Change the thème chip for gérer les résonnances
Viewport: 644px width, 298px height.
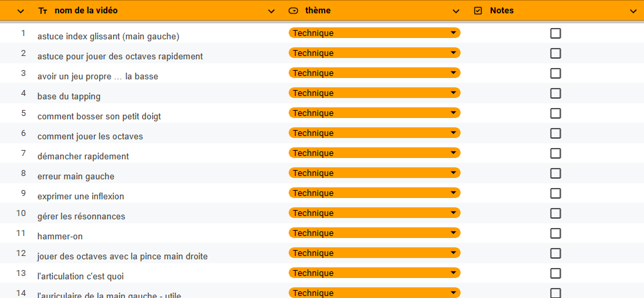click(375, 213)
